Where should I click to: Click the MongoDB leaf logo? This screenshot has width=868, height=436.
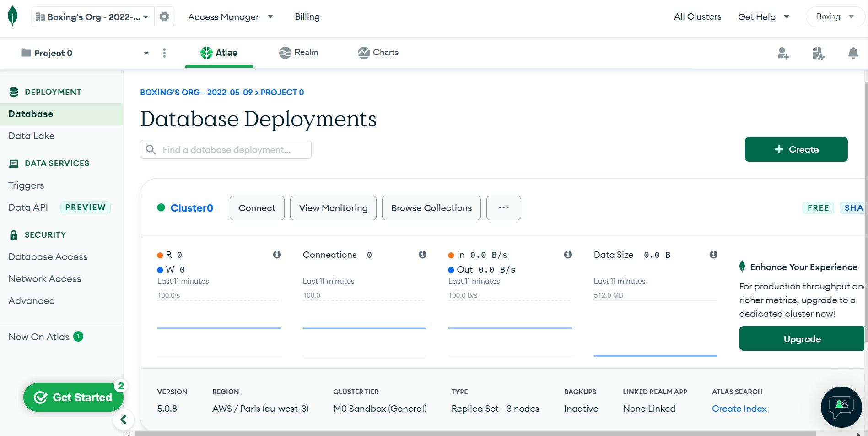pos(12,16)
